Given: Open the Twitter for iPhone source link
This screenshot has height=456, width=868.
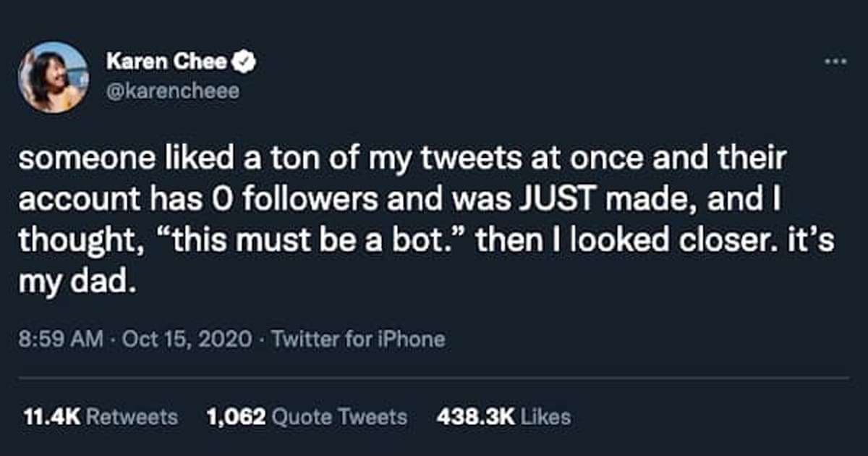Looking at the screenshot, I should click(x=358, y=339).
